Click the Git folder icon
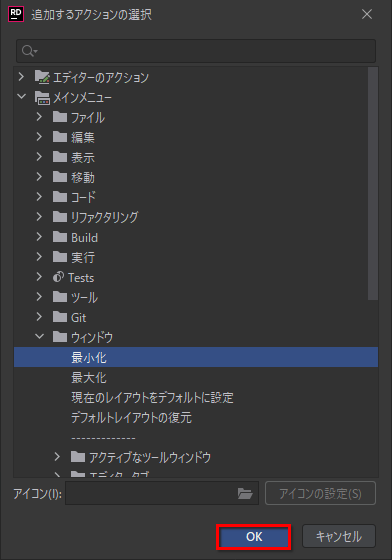The width and height of the screenshot is (392, 560). click(x=60, y=317)
